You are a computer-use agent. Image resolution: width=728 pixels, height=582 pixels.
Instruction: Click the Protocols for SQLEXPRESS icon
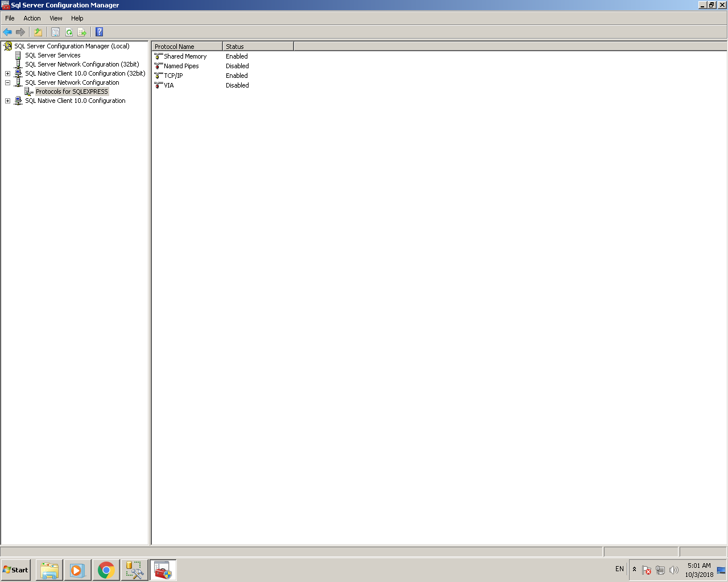pos(29,92)
